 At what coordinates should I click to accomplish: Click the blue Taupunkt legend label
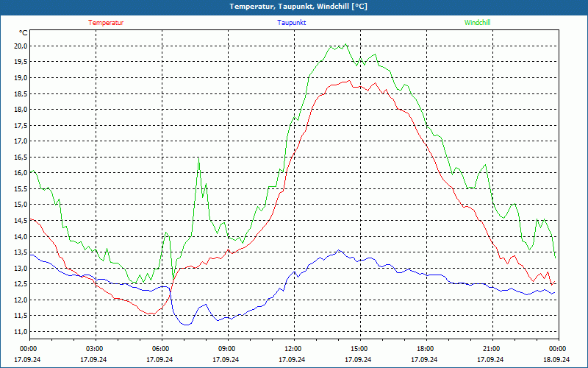click(291, 23)
